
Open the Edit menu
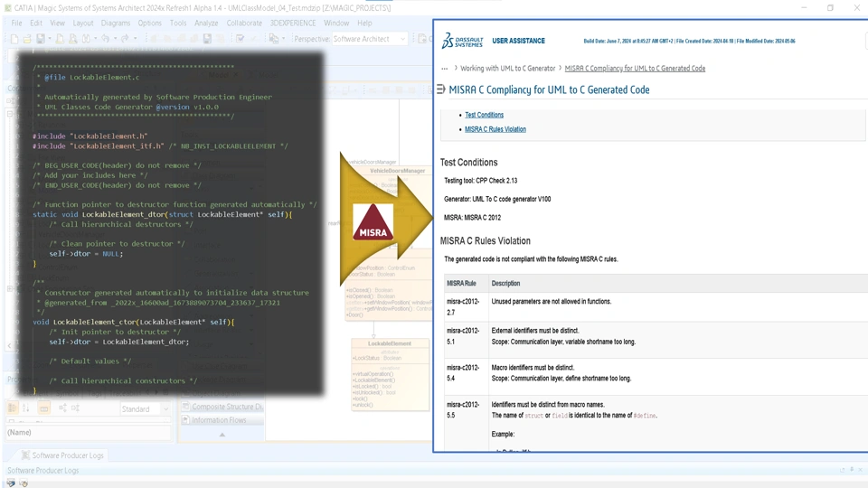coord(36,23)
